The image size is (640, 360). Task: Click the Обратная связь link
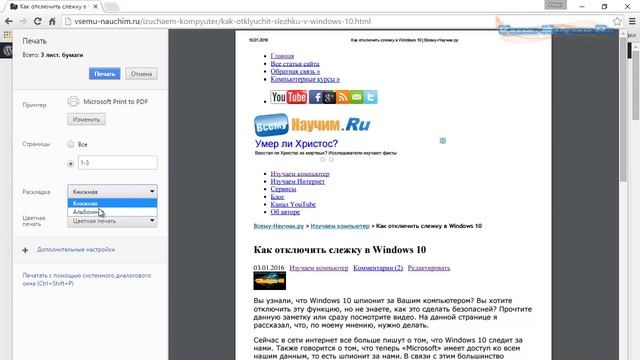[x=295, y=71]
